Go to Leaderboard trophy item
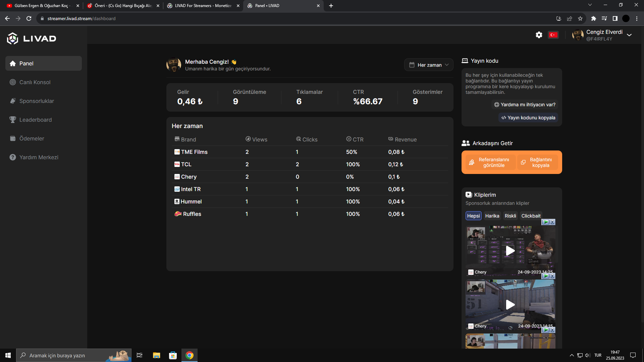 point(36,120)
